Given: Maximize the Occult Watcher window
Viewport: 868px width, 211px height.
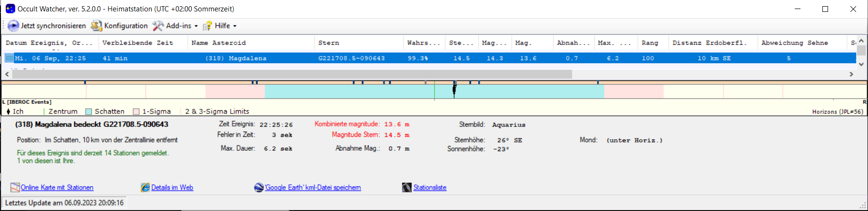Looking at the screenshot, I should [x=825, y=9].
